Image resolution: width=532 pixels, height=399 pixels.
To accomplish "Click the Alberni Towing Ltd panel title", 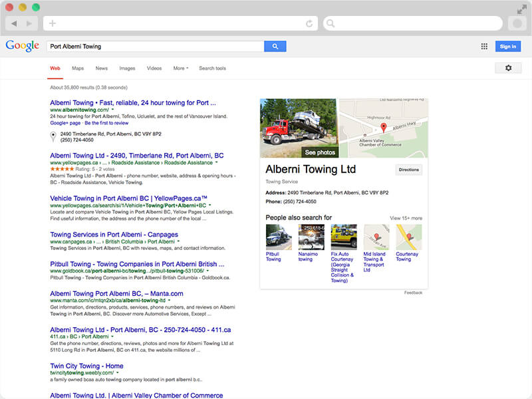I will pos(311,169).
